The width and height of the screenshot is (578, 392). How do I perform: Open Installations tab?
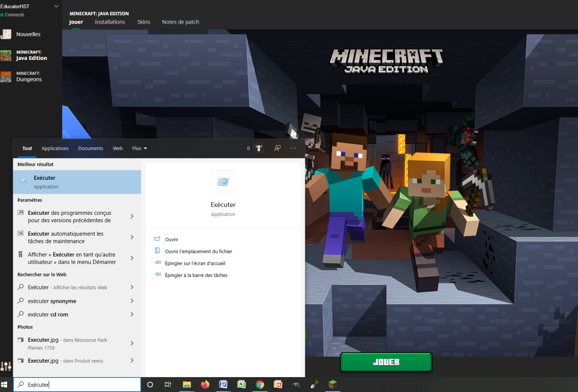(110, 22)
